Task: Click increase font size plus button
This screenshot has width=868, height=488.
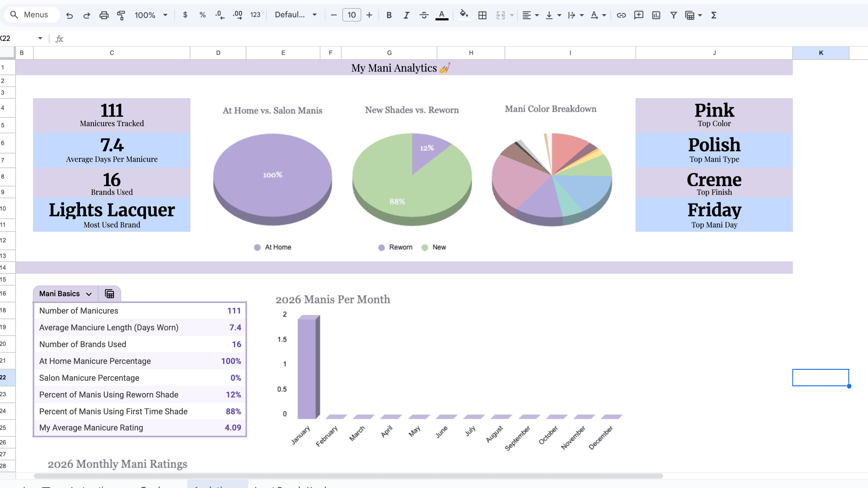Action: pyautogui.click(x=369, y=15)
